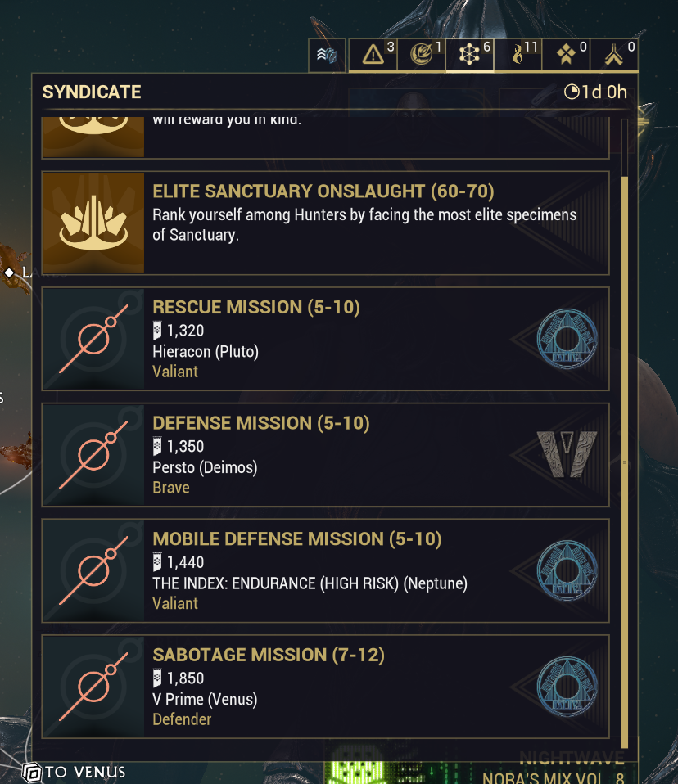Image resolution: width=678 pixels, height=784 pixels.
Task: Click the grey V sigil on Defense Mission
Action: 567,454
